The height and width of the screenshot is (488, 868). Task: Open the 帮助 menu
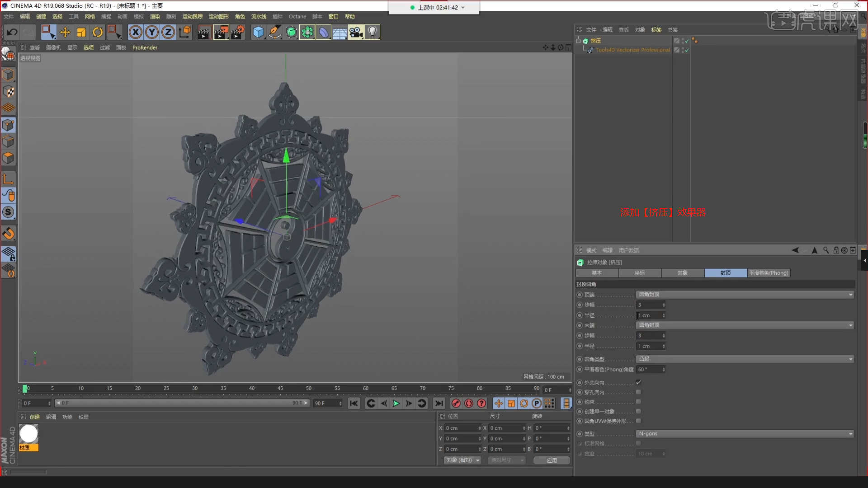[x=350, y=17]
